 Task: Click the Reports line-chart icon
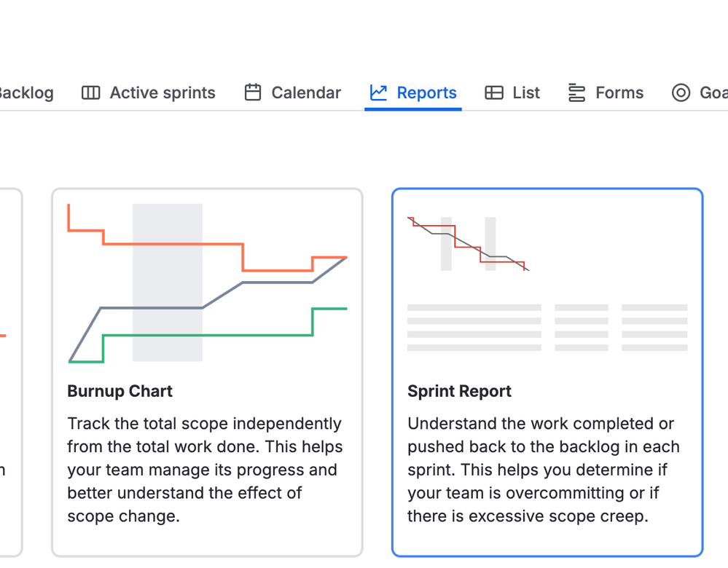click(x=378, y=92)
